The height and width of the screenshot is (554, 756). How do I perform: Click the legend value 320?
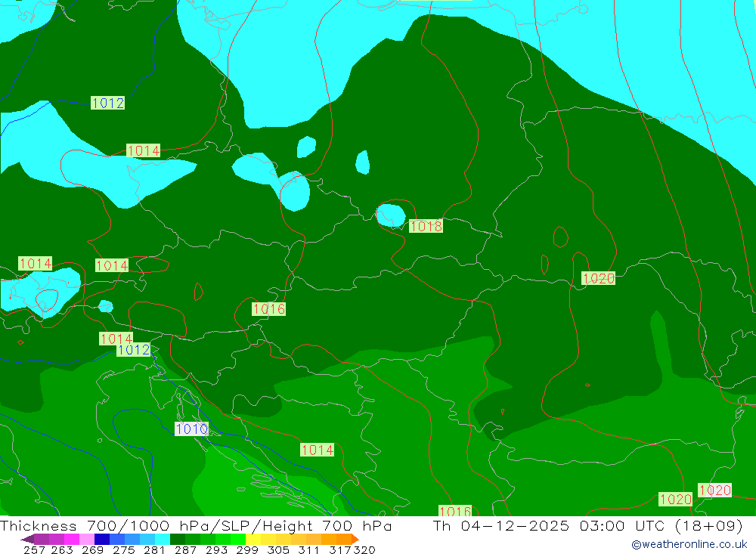pyautogui.click(x=364, y=549)
